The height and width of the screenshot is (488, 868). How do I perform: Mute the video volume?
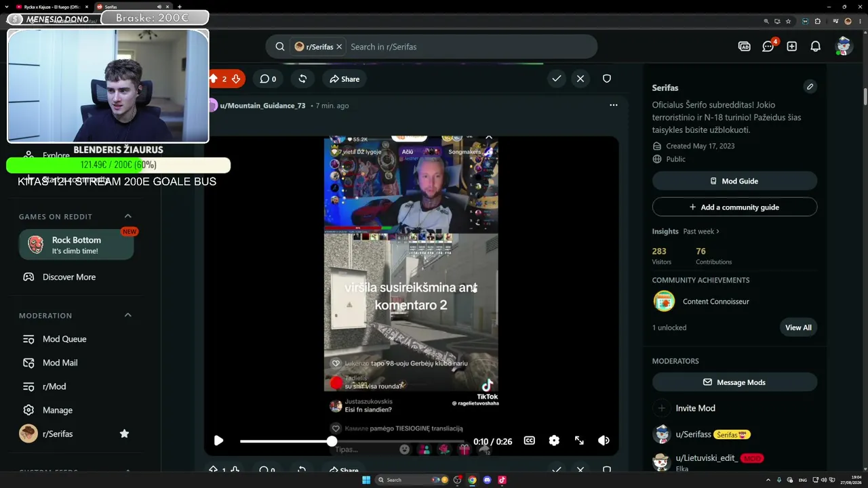604,441
